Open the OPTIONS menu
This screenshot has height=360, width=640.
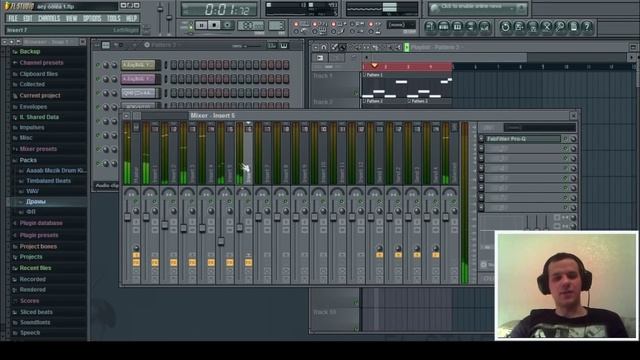[92, 18]
